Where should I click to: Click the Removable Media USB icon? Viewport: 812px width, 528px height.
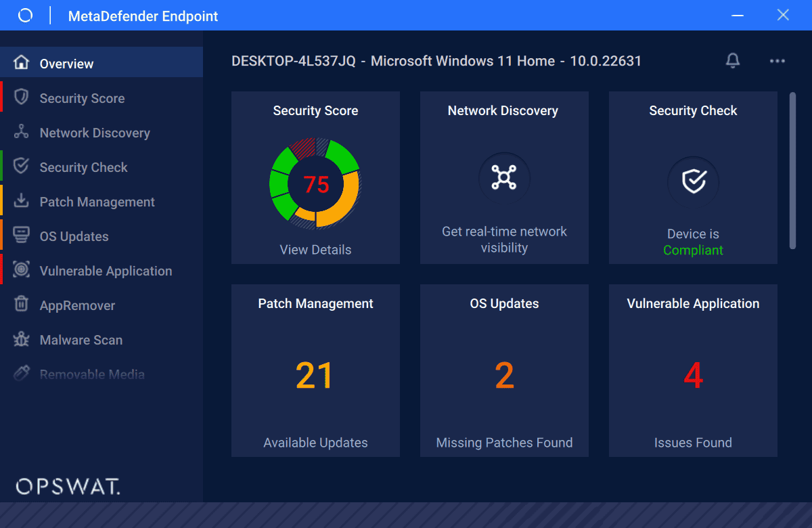[22, 374]
